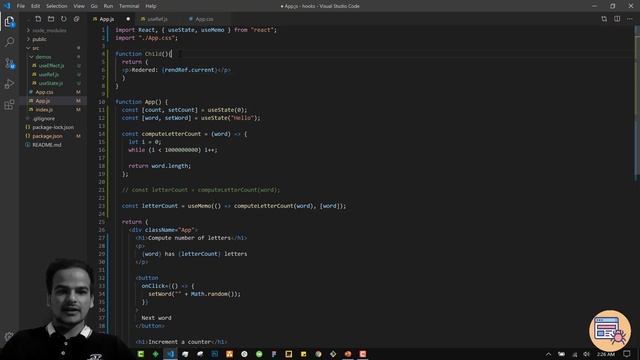The height and width of the screenshot is (360, 640).
Task: Open README.md in the file tree
Action: pos(47,145)
